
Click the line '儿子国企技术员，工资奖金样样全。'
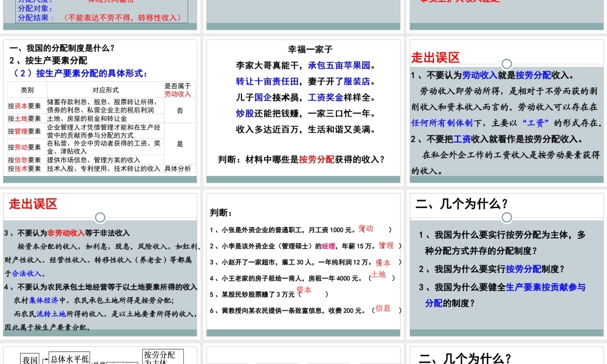point(306,98)
